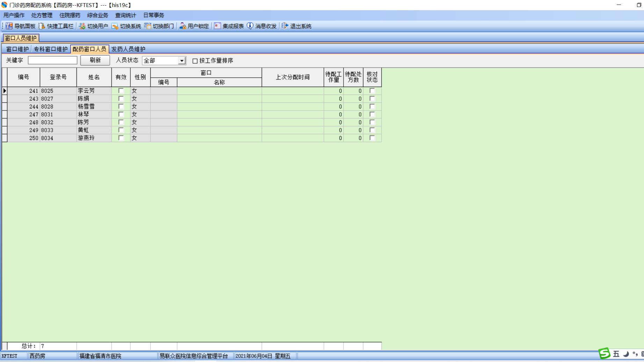The width and height of the screenshot is (644, 362).
Task: Click 福建省福清市医院 in the status bar
Action: click(x=100, y=356)
